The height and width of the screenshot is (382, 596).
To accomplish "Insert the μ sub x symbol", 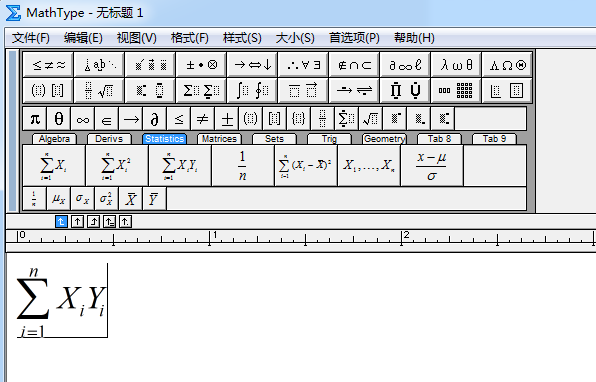I will click(x=59, y=198).
